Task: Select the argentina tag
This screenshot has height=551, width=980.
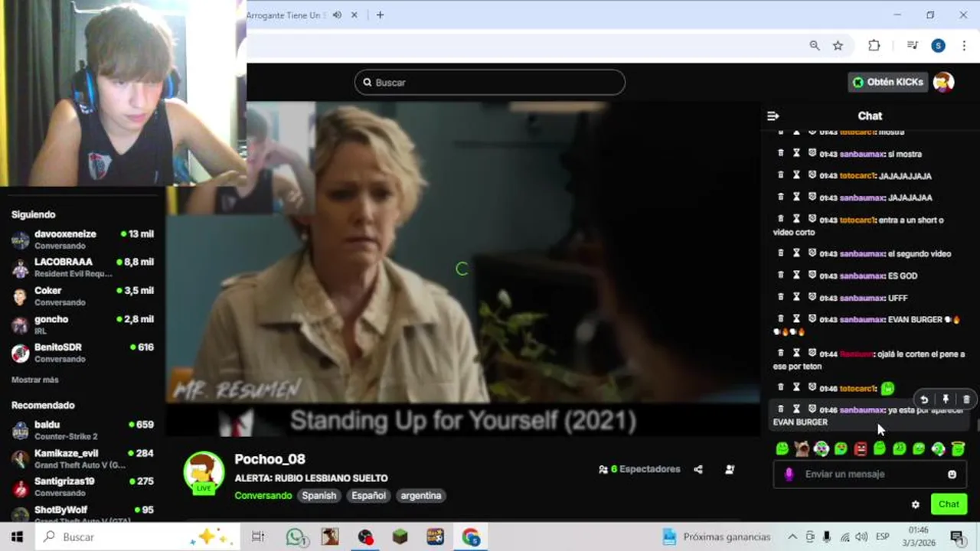Action: 421,495
